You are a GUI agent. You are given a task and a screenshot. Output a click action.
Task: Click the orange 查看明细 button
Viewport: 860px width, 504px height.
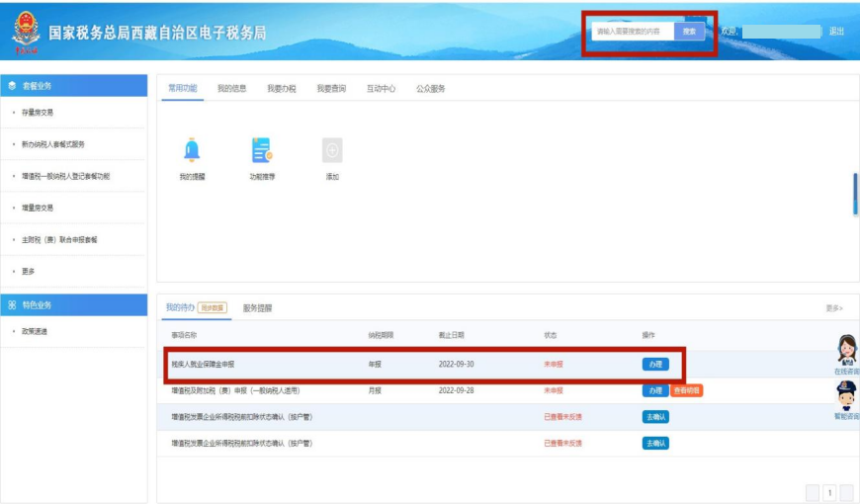[687, 390]
